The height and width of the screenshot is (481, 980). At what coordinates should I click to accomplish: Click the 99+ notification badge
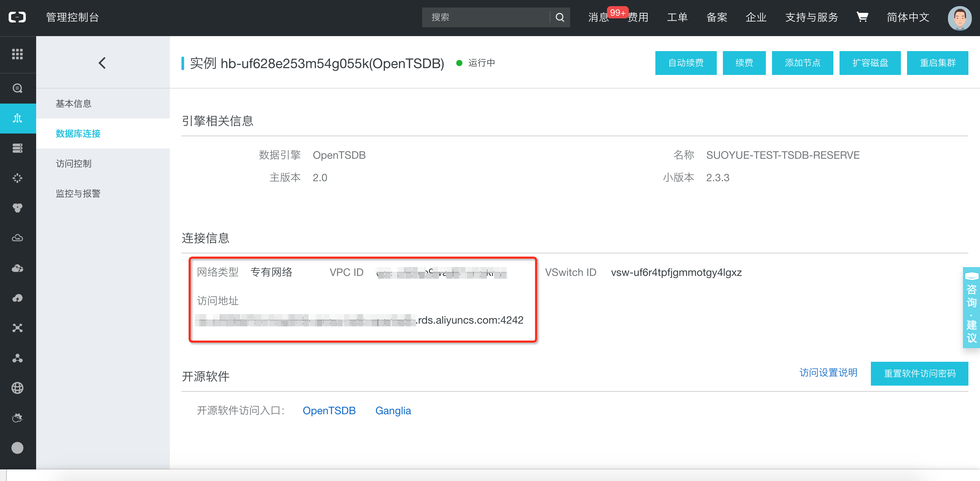617,13
